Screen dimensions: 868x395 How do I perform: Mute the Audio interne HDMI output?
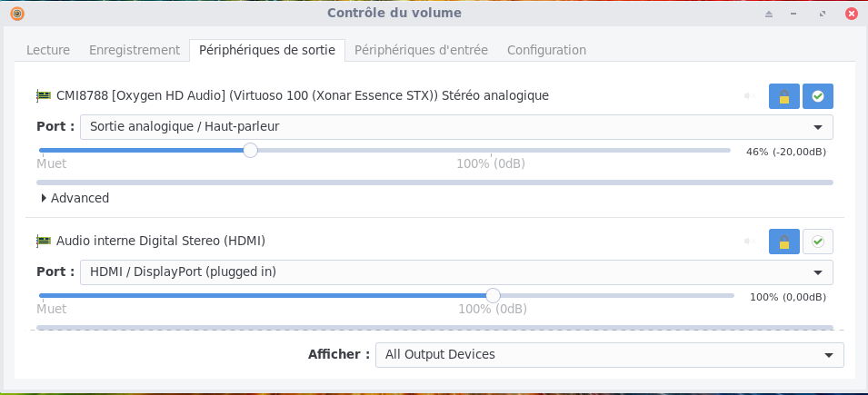pyautogui.click(x=750, y=241)
